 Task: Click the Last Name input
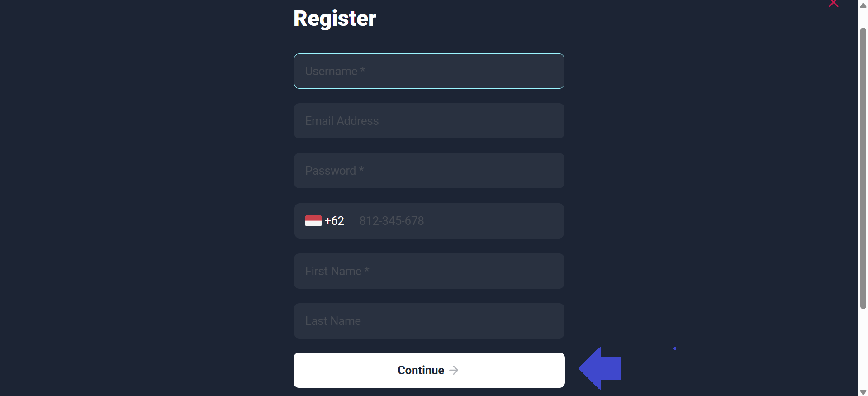tap(429, 321)
